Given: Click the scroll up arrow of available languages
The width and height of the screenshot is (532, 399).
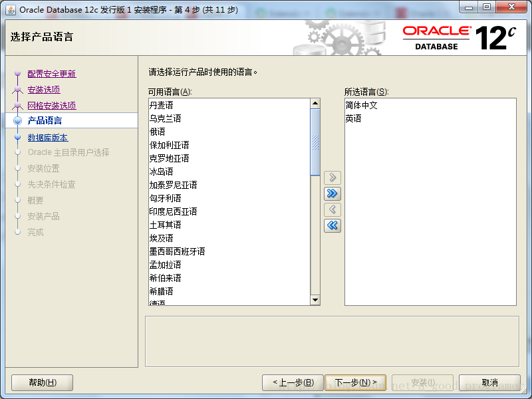Looking at the screenshot, I should [x=315, y=103].
